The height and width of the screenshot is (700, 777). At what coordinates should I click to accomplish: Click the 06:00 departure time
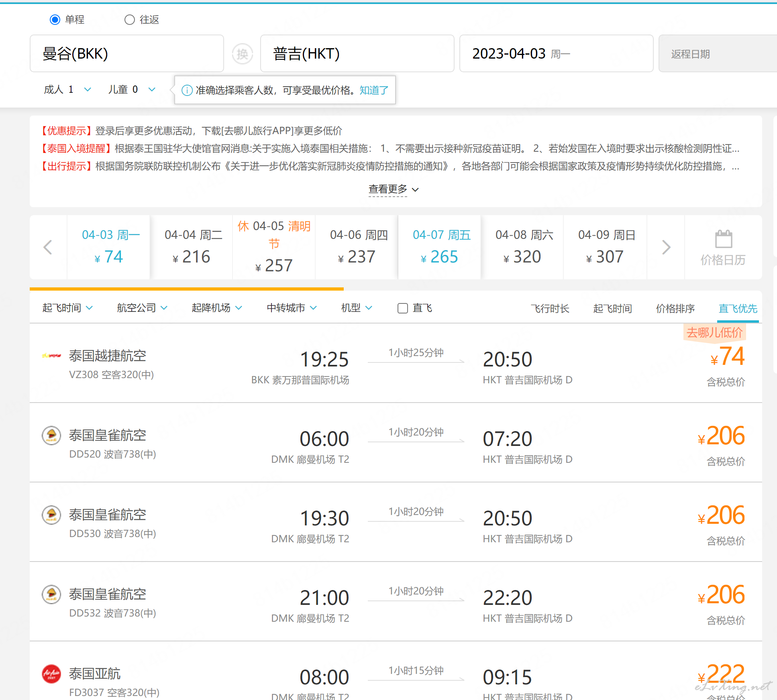pyautogui.click(x=324, y=439)
